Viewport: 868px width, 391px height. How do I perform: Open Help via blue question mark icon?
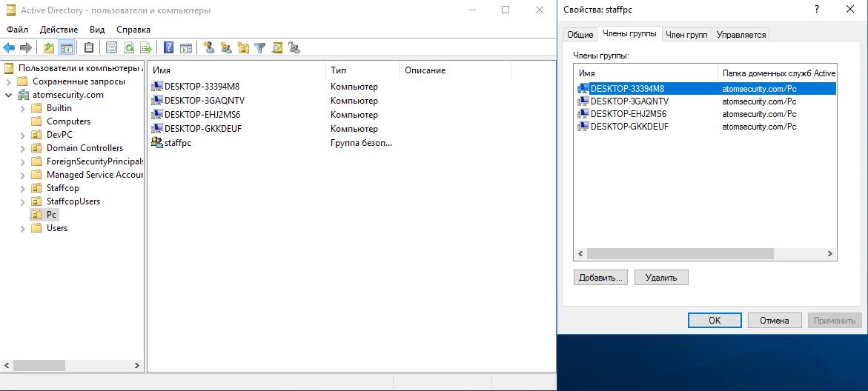pos(169,48)
